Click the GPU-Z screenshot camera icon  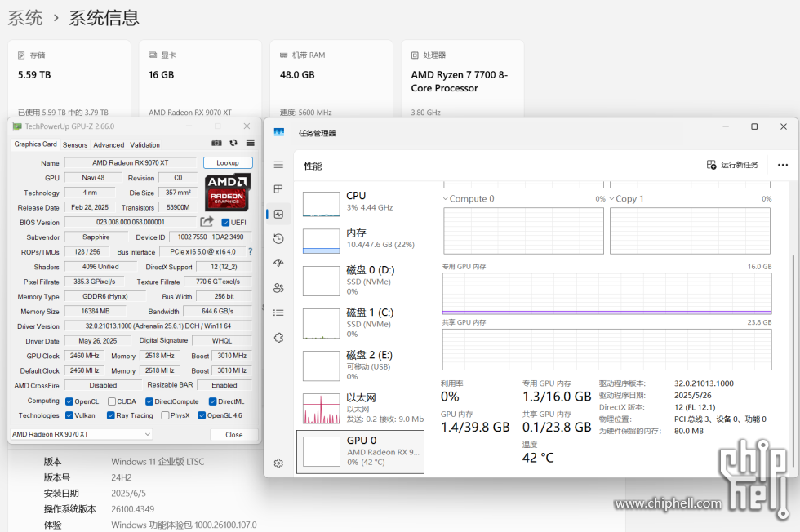[216, 143]
